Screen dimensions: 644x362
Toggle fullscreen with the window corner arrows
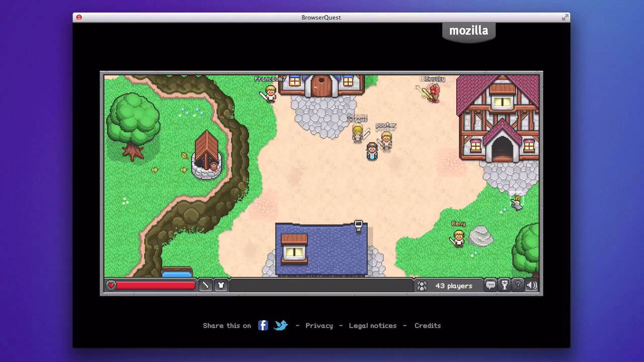pos(565,17)
